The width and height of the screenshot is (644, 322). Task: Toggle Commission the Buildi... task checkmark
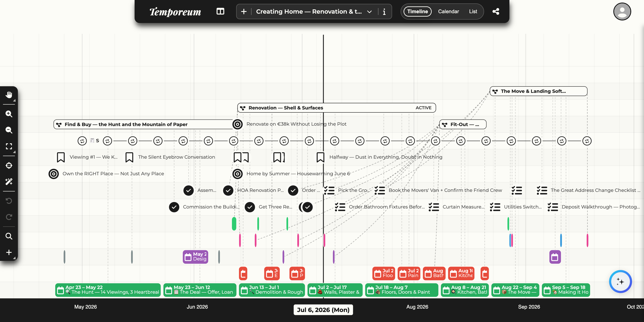click(174, 207)
